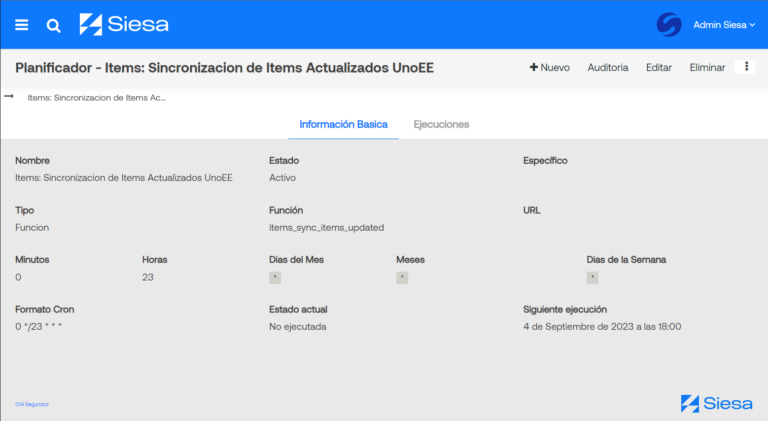Click the Siesa footer logo
768x421 pixels.
pos(717,403)
